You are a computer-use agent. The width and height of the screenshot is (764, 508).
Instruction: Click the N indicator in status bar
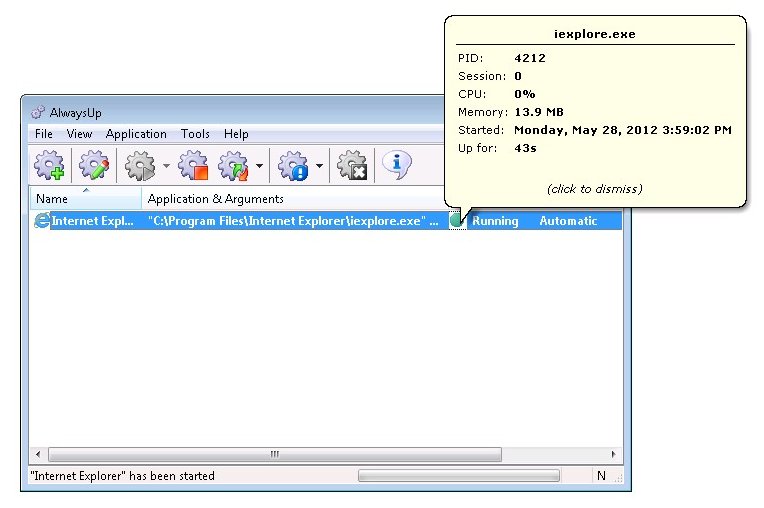point(601,475)
